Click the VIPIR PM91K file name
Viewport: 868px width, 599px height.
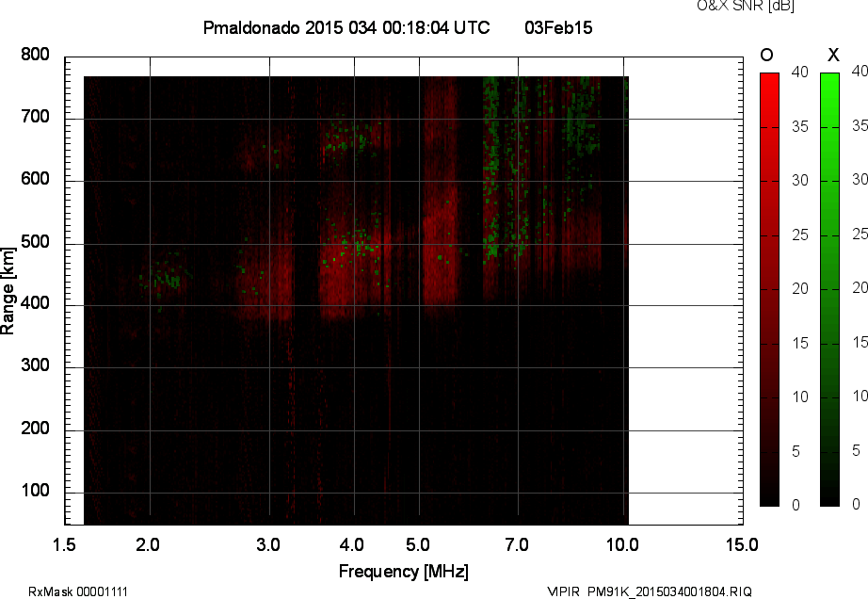(650, 591)
